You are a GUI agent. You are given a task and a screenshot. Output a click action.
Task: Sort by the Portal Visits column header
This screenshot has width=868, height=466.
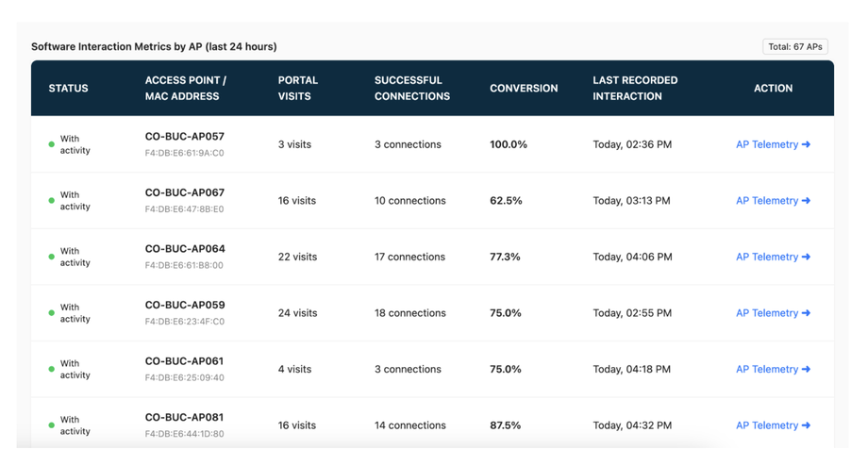pyautogui.click(x=298, y=89)
